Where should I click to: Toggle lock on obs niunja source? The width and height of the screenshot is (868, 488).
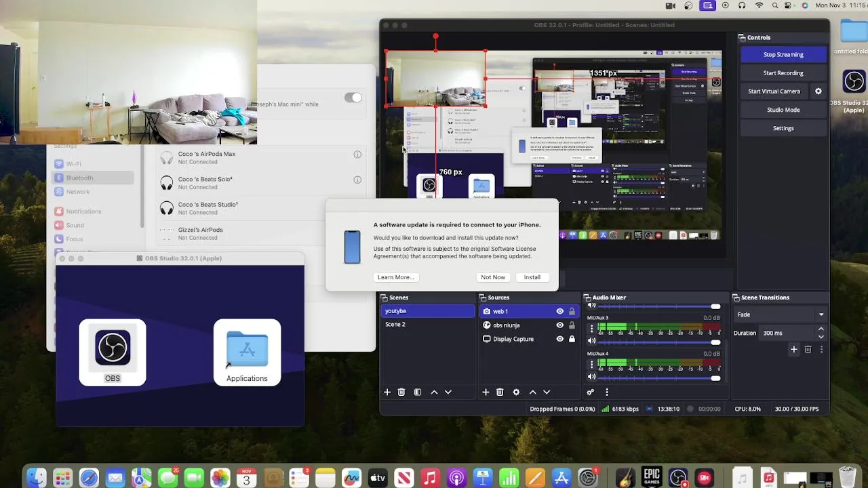point(572,325)
